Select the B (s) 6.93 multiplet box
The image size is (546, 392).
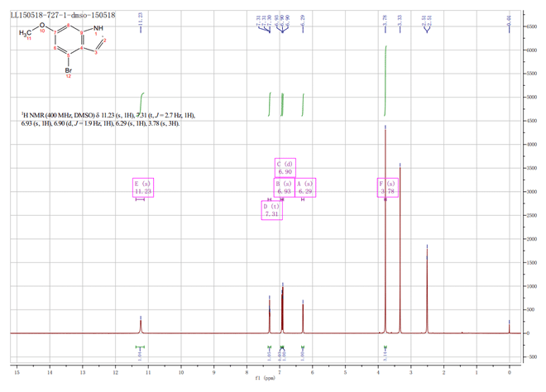point(284,188)
